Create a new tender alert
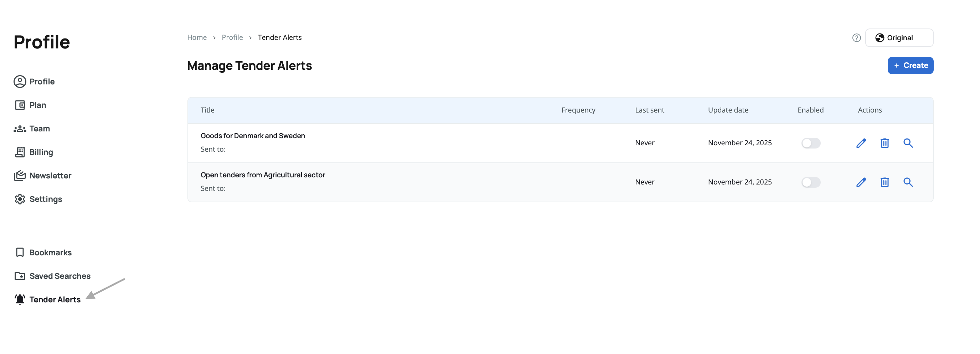This screenshot has width=980, height=354. point(910,66)
